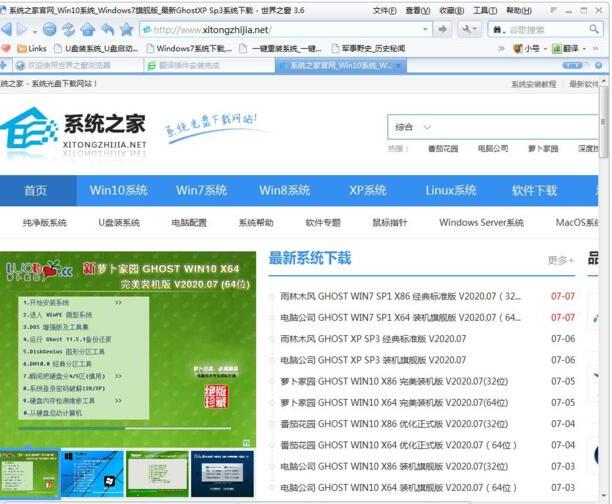Open the 查看(V) menu
The height and width of the screenshot is (504, 612).
(418, 11)
